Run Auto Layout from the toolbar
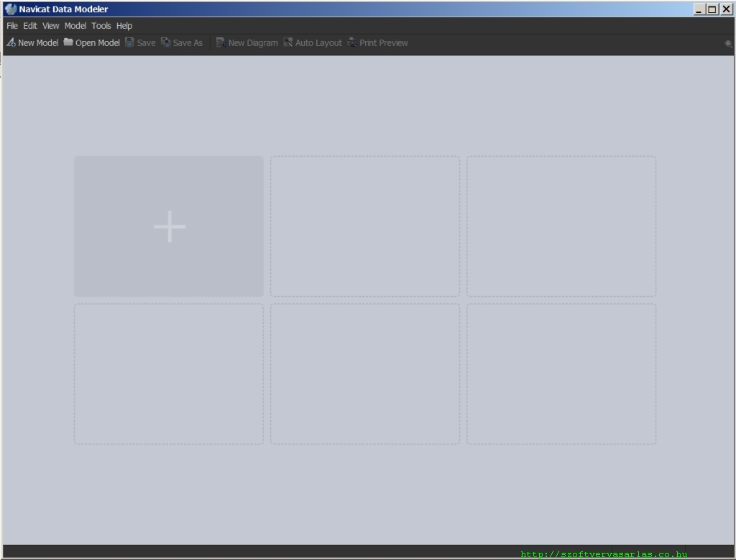 tap(288, 43)
